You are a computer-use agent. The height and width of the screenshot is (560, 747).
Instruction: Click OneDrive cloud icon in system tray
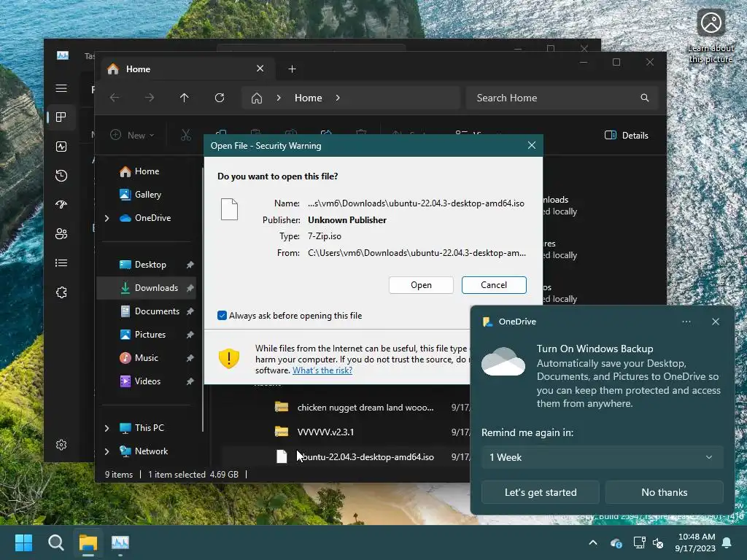(616, 542)
